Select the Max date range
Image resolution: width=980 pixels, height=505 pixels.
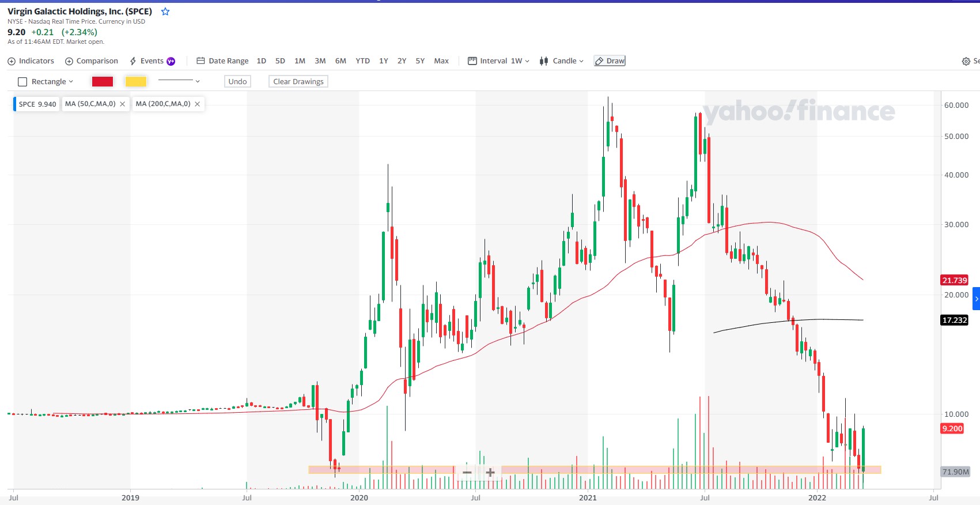click(x=441, y=61)
